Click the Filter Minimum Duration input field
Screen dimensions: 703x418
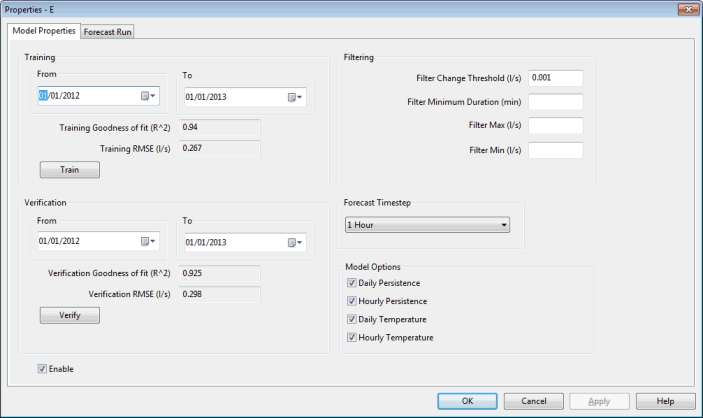click(555, 102)
